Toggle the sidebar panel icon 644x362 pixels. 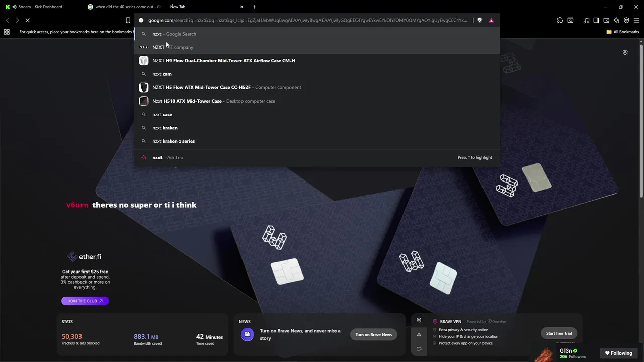pos(596,20)
